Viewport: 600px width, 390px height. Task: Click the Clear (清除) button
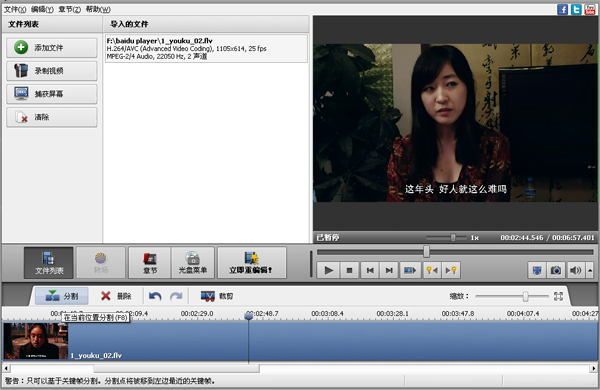(52, 117)
